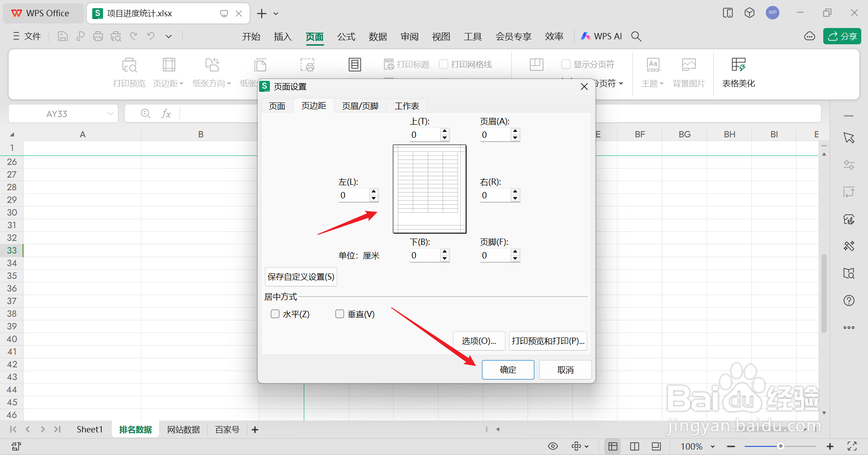The height and width of the screenshot is (455, 868).
Task: Click the print preview icon in quick toolbar
Action: click(116, 37)
